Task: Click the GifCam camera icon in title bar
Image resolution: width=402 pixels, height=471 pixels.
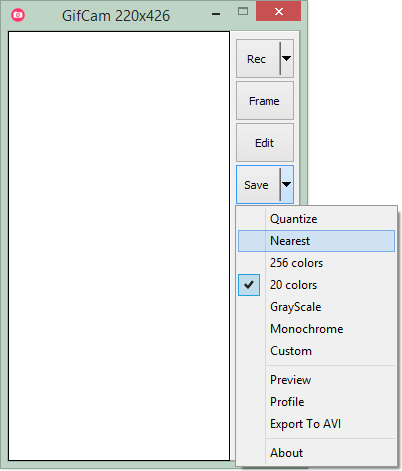Action: pyautogui.click(x=18, y=15)
